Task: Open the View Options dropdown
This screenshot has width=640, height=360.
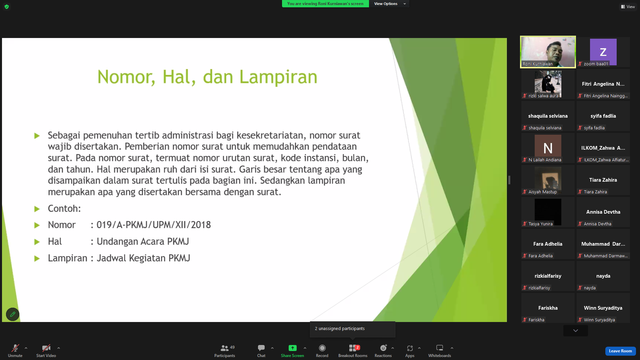Action: coord(390,4)
